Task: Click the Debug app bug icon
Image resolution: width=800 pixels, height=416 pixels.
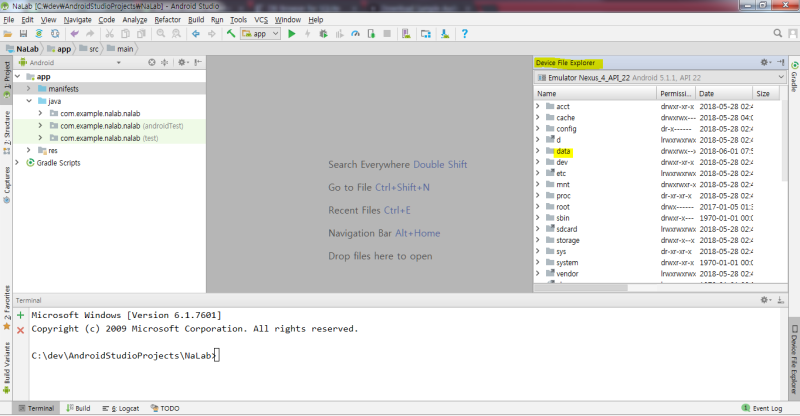Action: click(323, 34)
